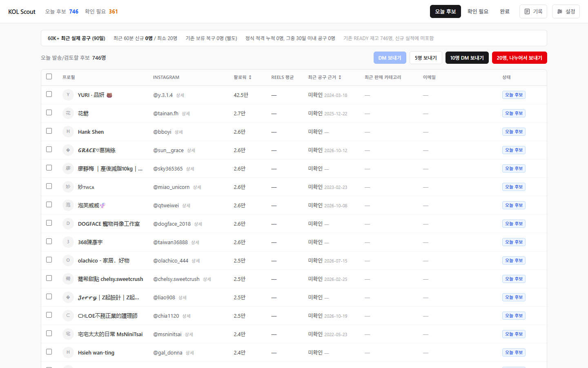
Task: Click DOGFACE profile avatar
Action: [68, 224]
